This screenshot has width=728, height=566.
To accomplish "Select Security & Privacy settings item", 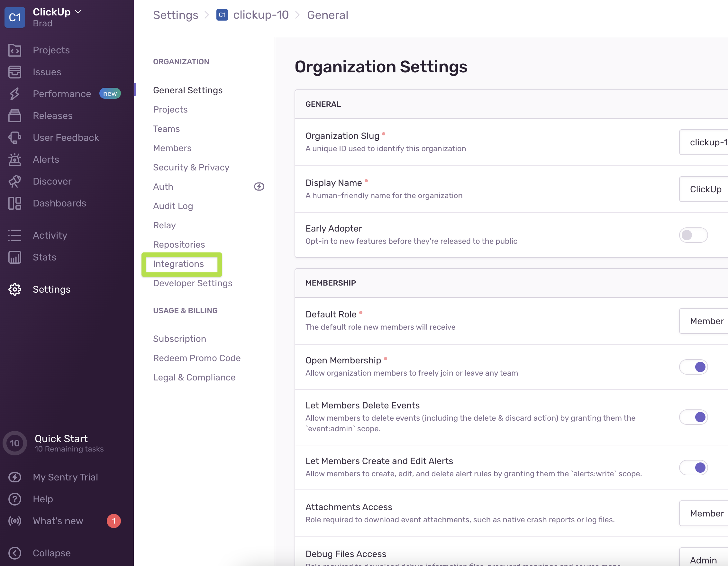I will pyautogui.click(x=191, y=167).
